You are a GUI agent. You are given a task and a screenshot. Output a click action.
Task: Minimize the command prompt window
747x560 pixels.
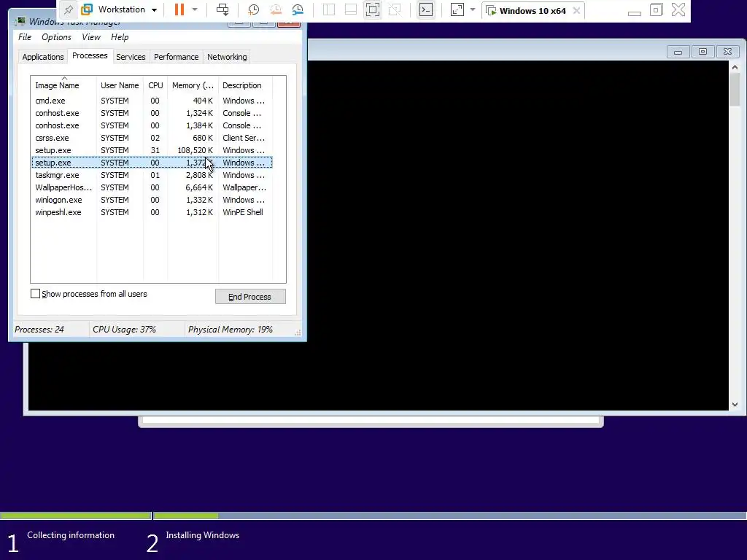pos(678,52)
